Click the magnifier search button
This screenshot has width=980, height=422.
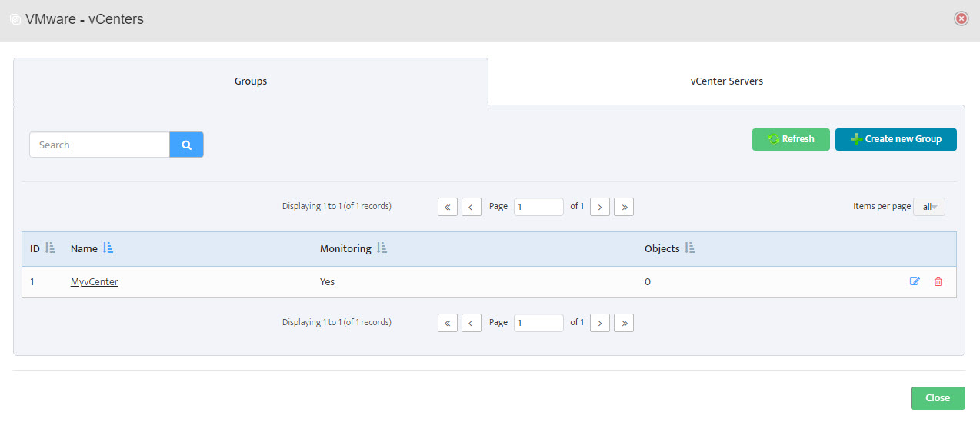pos(186,145)
